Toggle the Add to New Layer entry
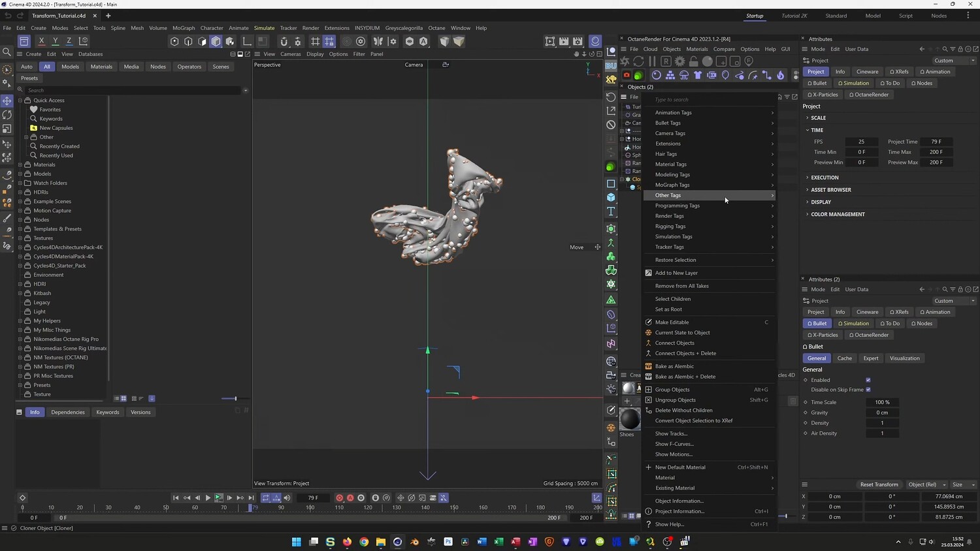 pos(676,273)
